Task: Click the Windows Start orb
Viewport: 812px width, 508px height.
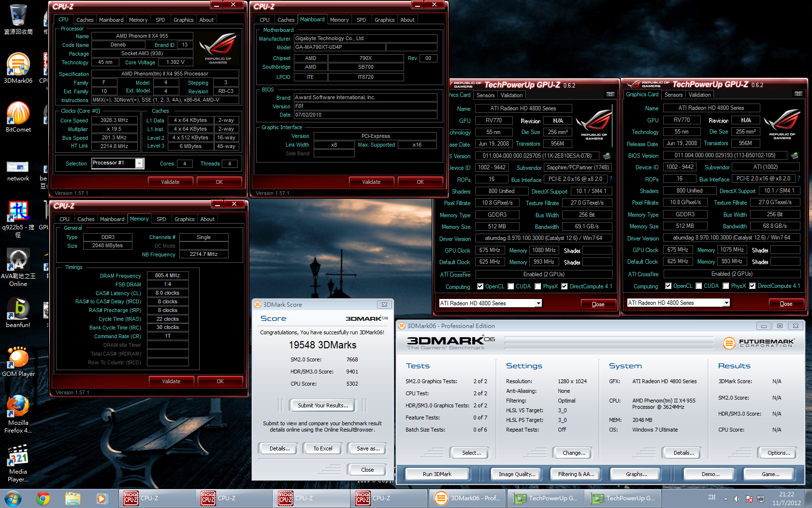Action: 13,498
